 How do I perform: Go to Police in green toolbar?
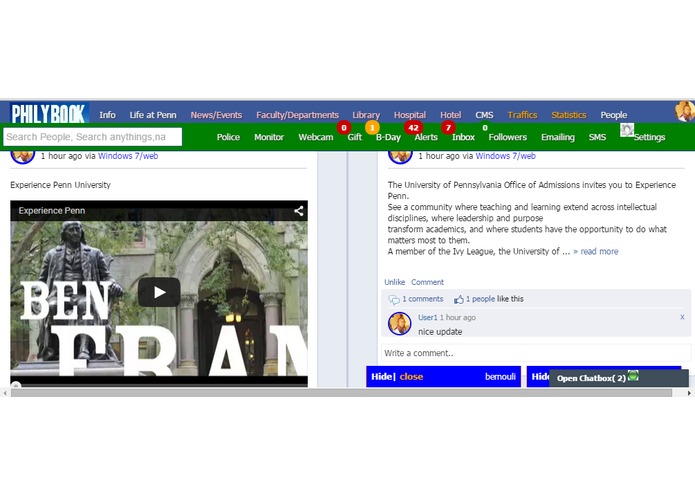(228, 137)
